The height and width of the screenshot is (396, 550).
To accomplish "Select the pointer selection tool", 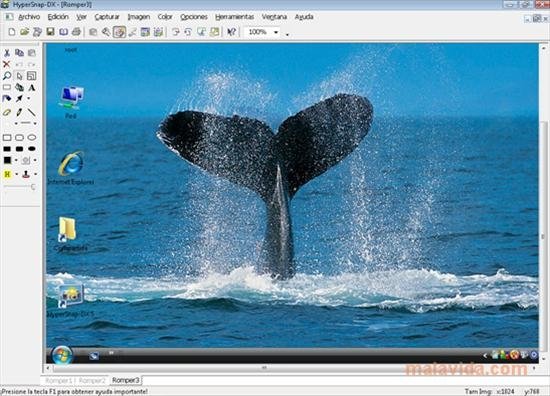I will 19,76.
